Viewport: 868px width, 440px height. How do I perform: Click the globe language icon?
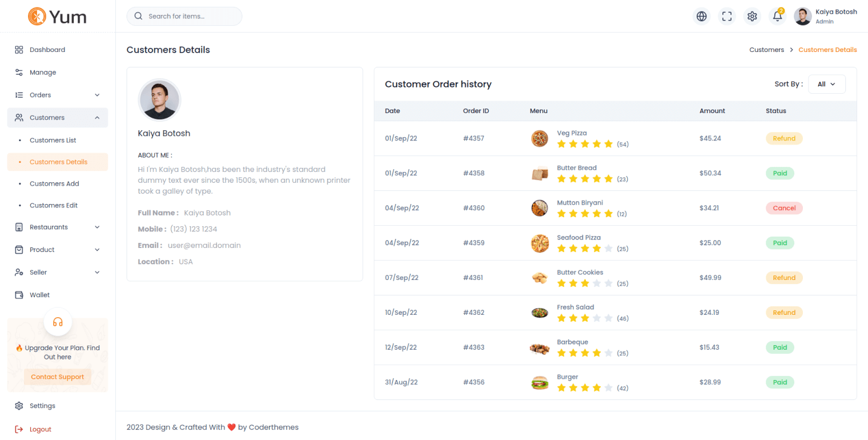701,17
